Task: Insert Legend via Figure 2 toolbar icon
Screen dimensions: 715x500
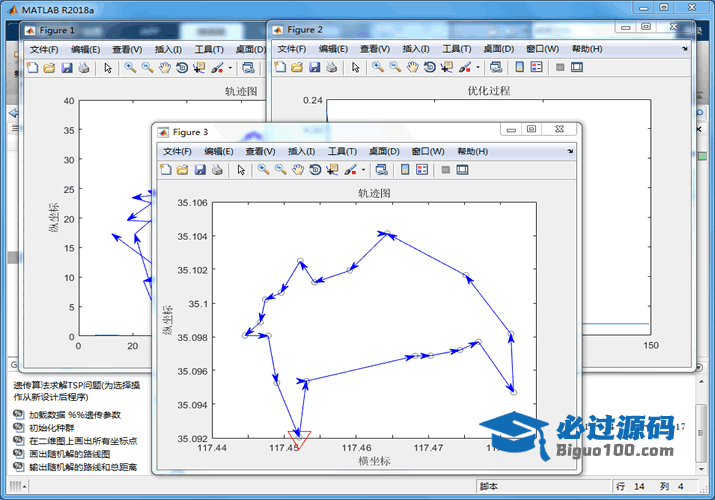Action: tap(537, 67)
